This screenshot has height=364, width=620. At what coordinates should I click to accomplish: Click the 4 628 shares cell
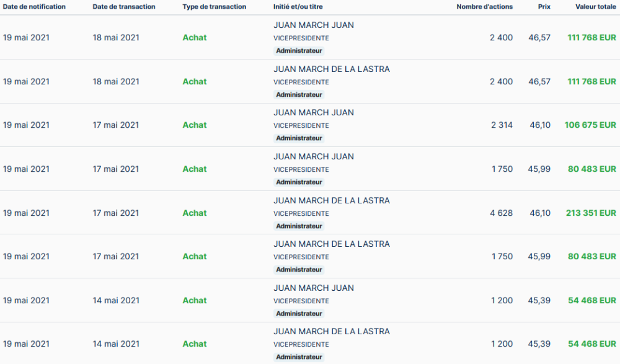[x=501, y=213]
